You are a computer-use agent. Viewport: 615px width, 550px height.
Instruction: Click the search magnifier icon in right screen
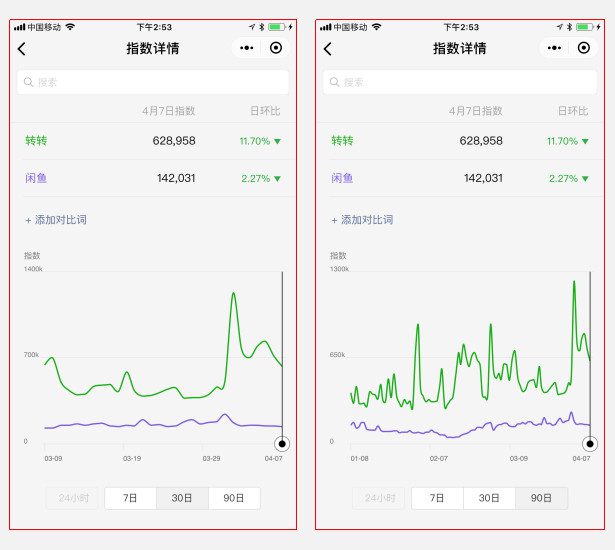(x=334, y=82)
